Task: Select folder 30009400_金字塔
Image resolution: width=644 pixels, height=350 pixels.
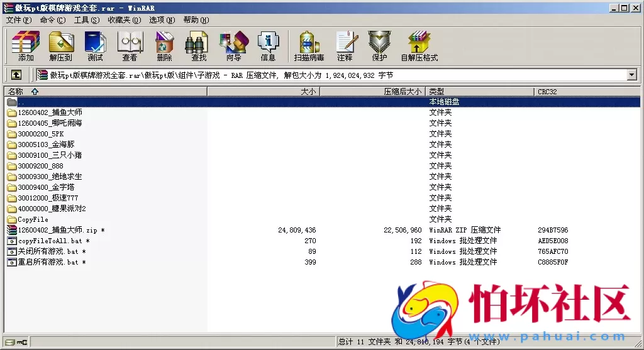Action: coord(46,187)
